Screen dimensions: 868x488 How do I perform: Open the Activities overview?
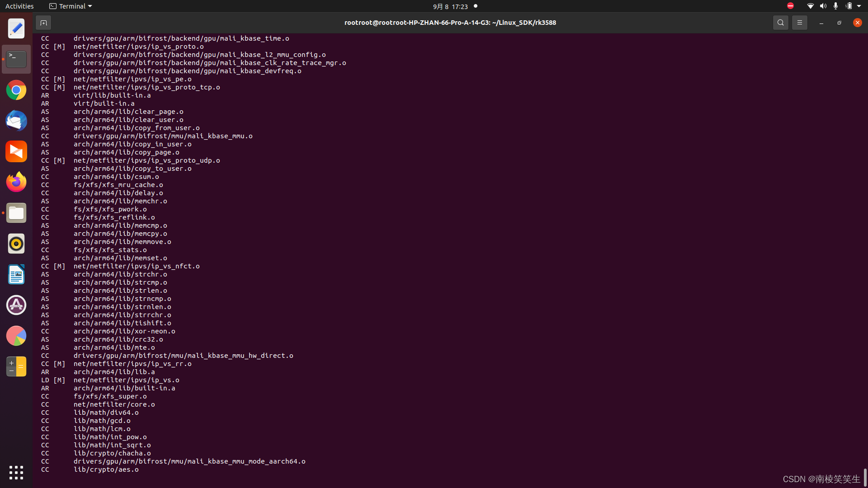(19, 6)
